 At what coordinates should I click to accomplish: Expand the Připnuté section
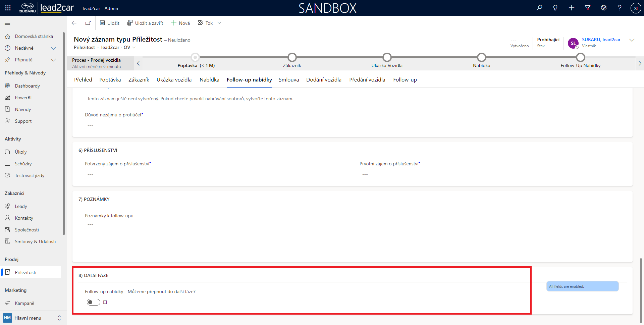pyautogui.click(x=53, y=60)
